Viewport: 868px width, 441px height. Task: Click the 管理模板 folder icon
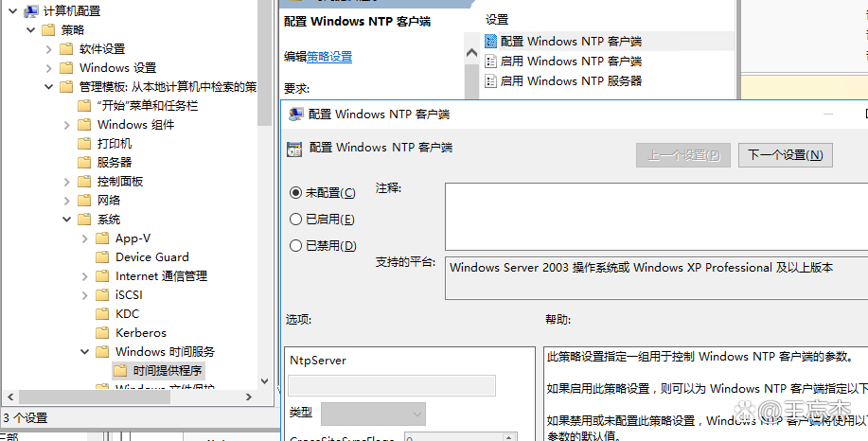[66, 86]
